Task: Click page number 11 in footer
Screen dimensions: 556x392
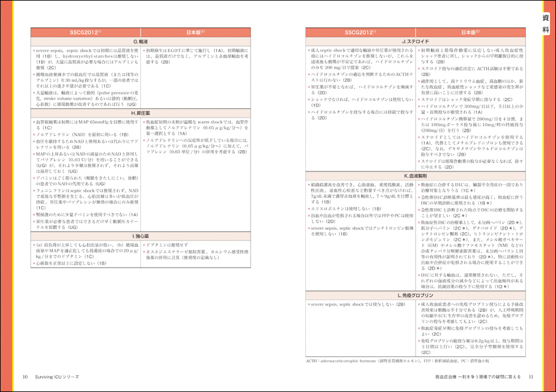Action: click(x=531, y=376)
